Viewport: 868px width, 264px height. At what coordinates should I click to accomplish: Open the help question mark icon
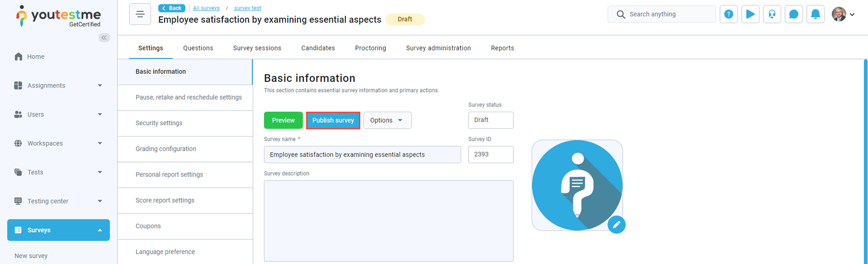(x=729, y=15)
